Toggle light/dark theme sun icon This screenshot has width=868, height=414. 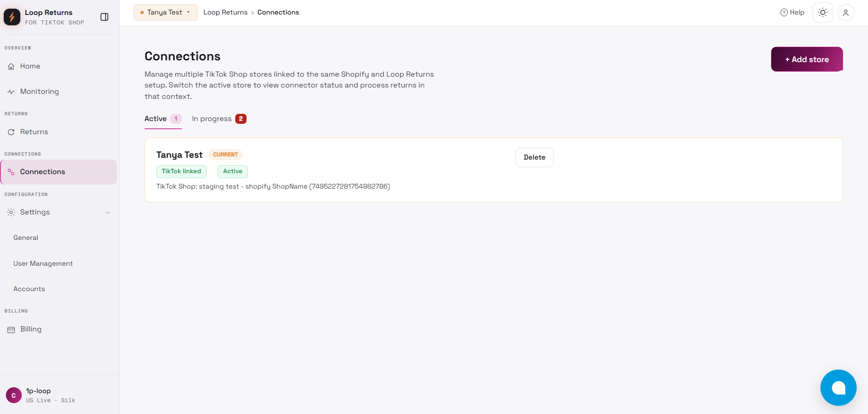(823, 13)
